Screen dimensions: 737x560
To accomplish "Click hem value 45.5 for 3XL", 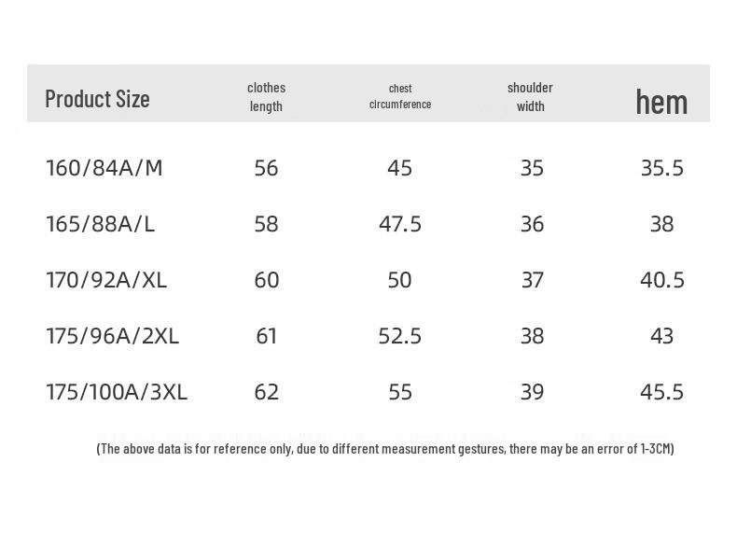I will (x=661, y=392).
